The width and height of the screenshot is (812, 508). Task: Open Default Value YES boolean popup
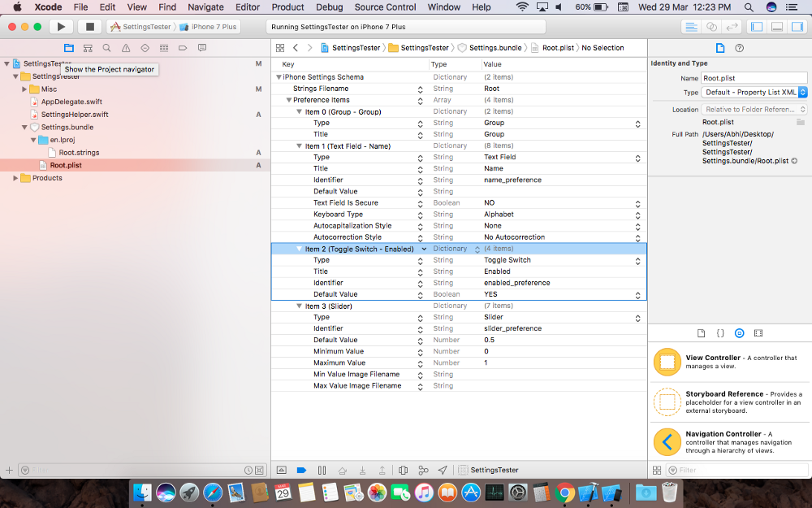(x=637, y=294)
